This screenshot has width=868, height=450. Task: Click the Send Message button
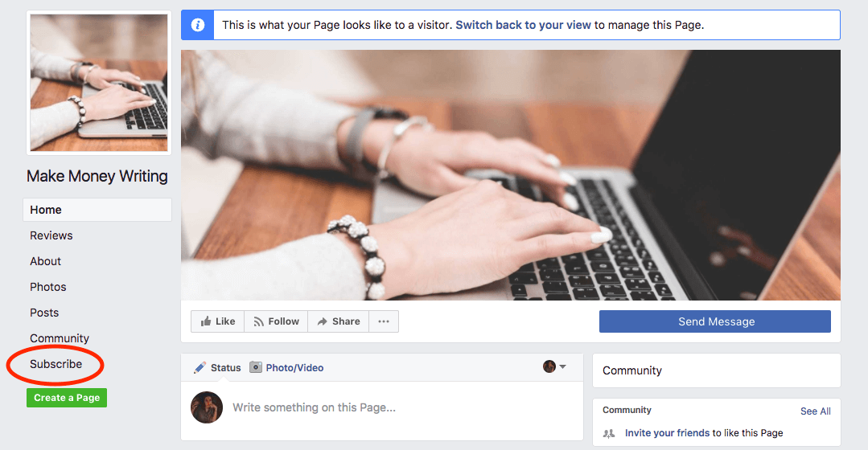pyautogui.click(x=714, y=321)
